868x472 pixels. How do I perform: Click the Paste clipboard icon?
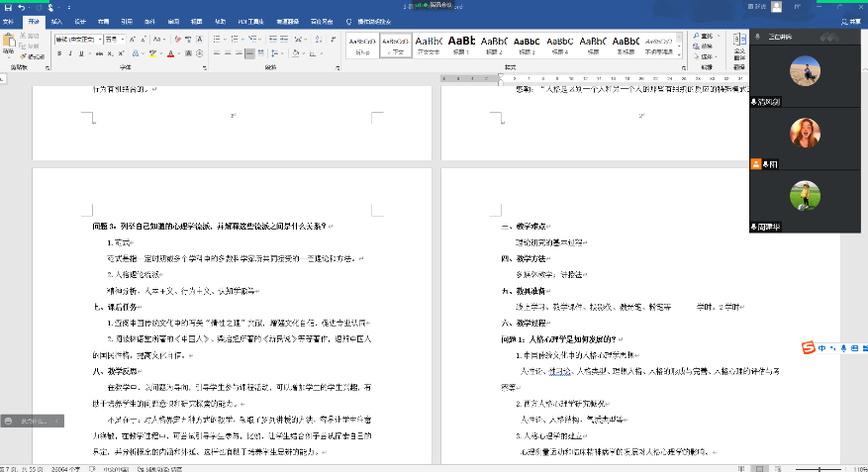point(10,42)
